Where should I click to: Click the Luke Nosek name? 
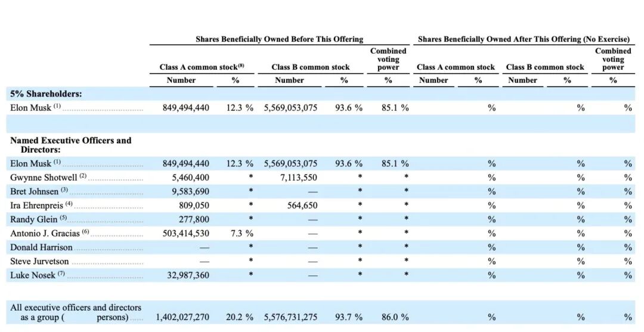click(32, 275)
